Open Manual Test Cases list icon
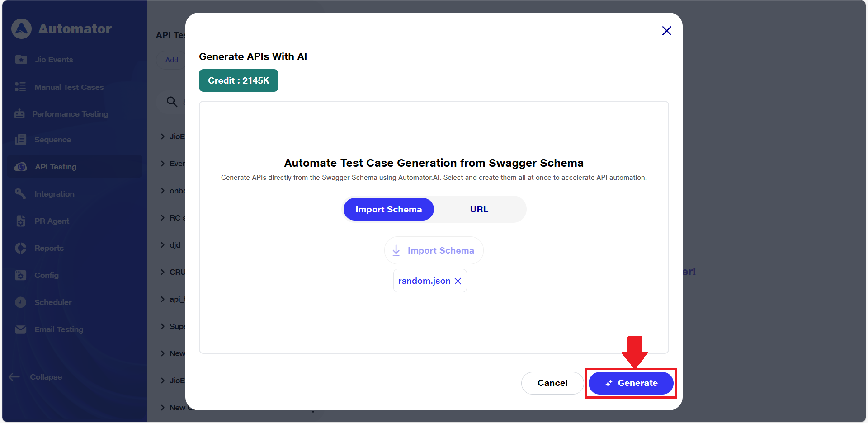 click(20, 87)
